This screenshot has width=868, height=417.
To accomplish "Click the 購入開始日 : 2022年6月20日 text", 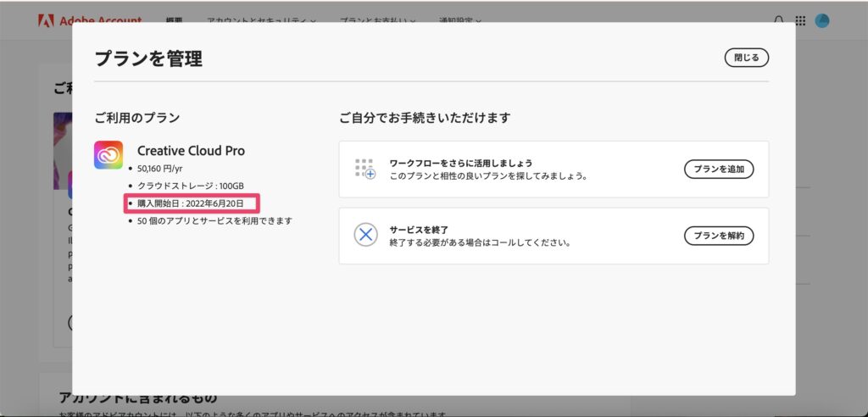I will [x=191, y=203].
